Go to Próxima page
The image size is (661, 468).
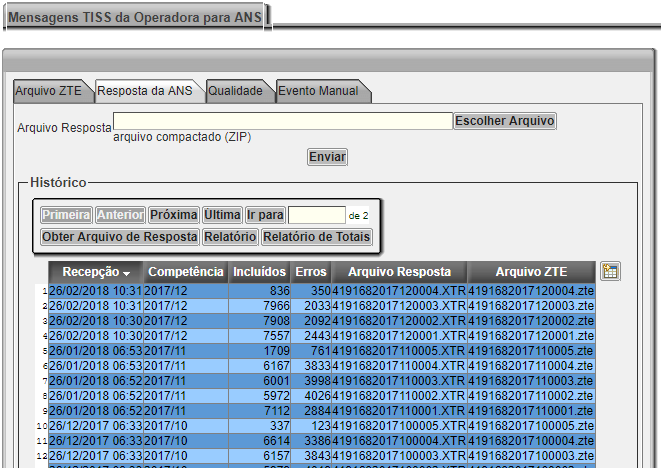pyautogui.click(x=173, y=215)
